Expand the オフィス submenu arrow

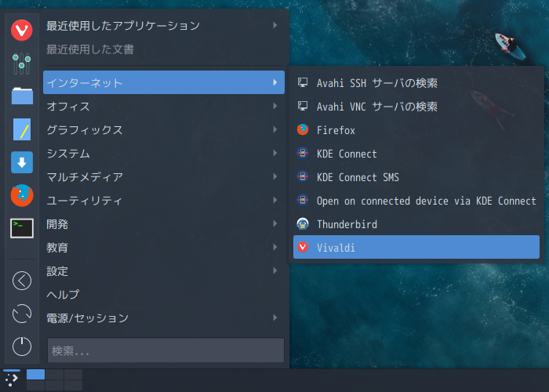coord(275,106)
